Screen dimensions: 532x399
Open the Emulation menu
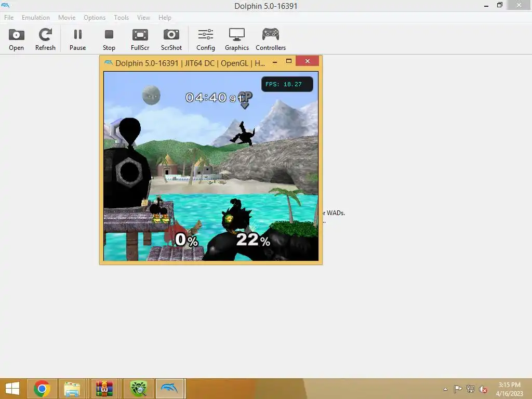point(36,17)
